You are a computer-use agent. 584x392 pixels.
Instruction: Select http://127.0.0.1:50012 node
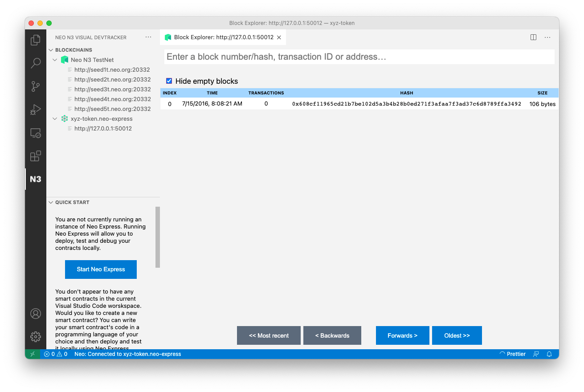pos(103,128)
